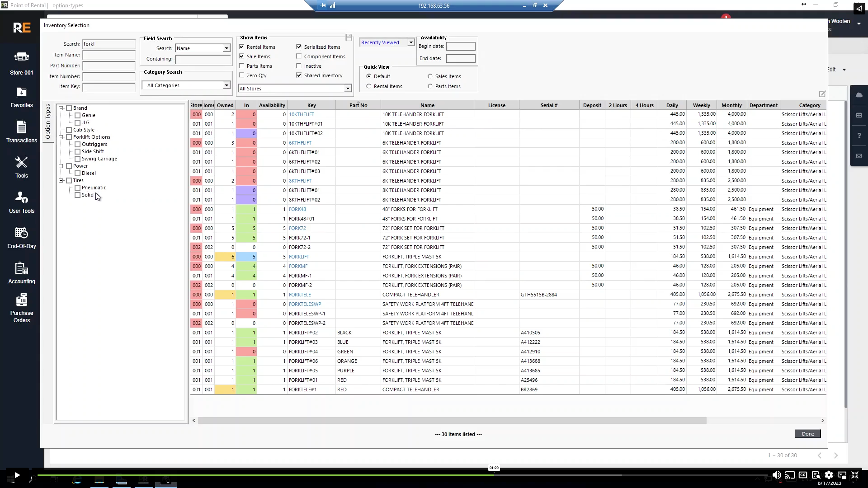This screenshot has width=868, height=488.
Task: Collapse the Tires tree node
Action: click(x=61, y=180)
